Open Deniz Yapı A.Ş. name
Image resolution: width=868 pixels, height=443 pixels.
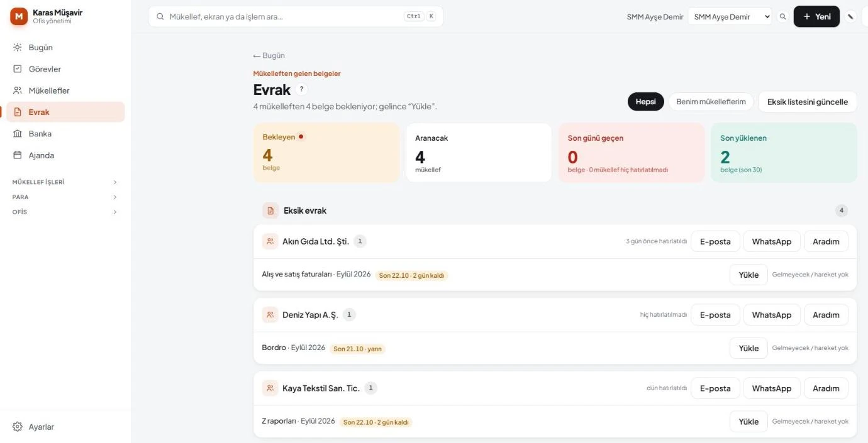point(310,315)
